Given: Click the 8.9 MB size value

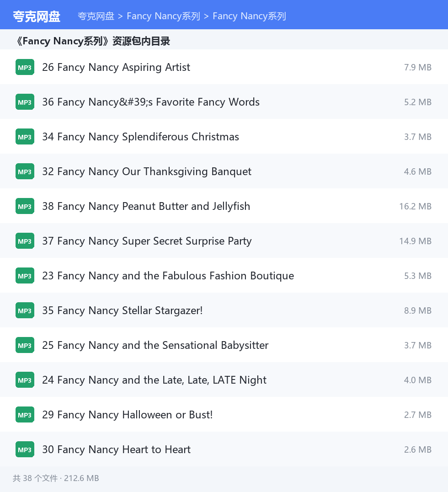Looking at the screenshot, I should coord(417,310).
